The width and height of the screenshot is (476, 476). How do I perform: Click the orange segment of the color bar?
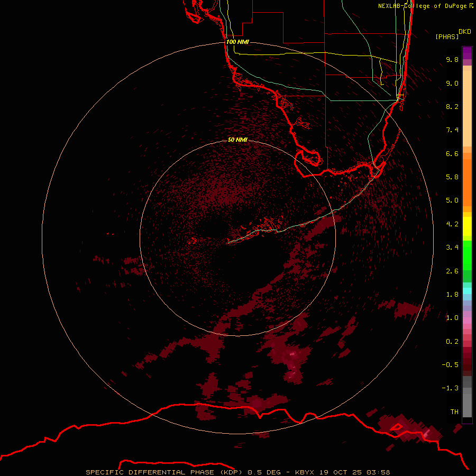tap(467, 182)
